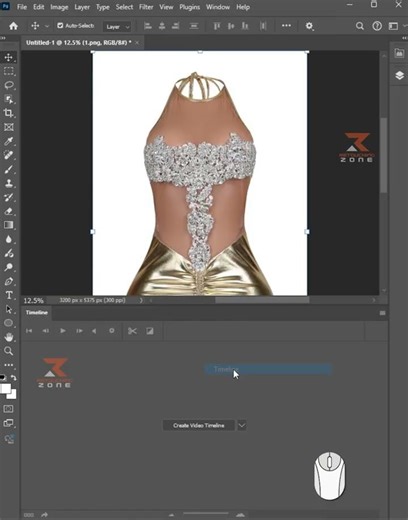Open the Move tool preset picker arrow
This screenshot has height=520, width=408.
pos(47,26)
